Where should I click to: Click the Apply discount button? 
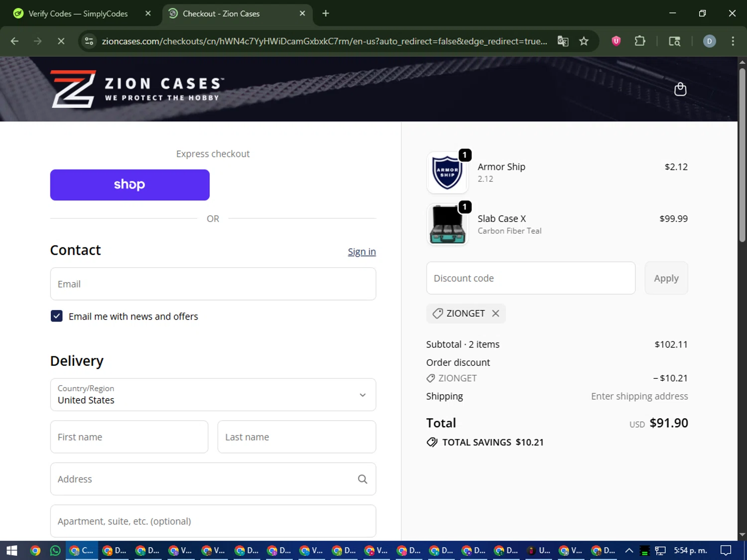pos(666,278)
